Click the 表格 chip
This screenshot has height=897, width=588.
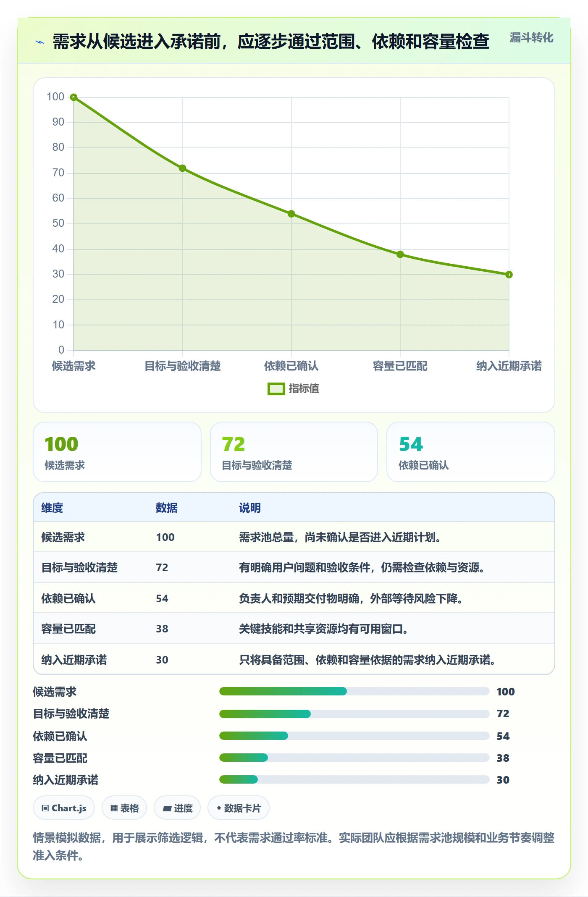click(x=124, y=808)
